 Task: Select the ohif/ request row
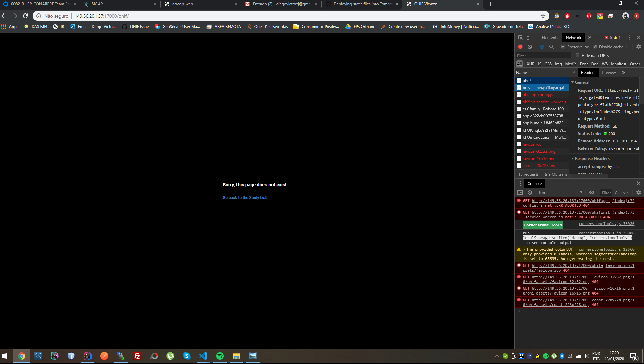[542, 81]
